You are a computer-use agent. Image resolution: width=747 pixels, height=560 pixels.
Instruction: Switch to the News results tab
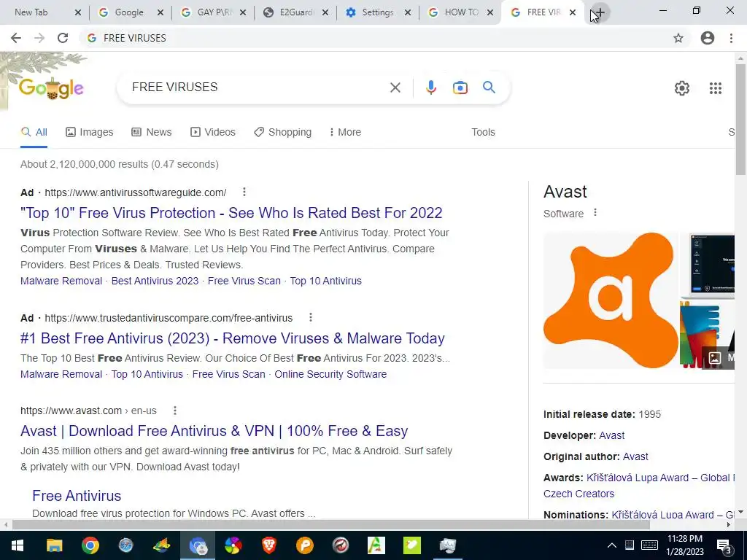(x=152, y=133)
